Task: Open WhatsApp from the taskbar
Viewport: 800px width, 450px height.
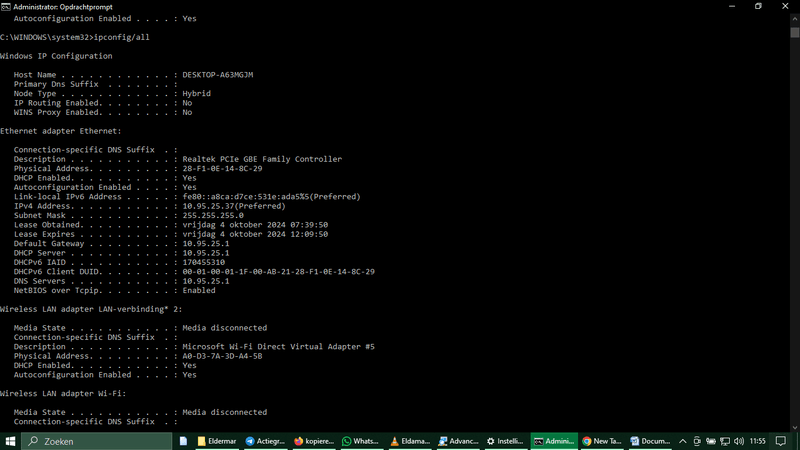Action: 361,441
